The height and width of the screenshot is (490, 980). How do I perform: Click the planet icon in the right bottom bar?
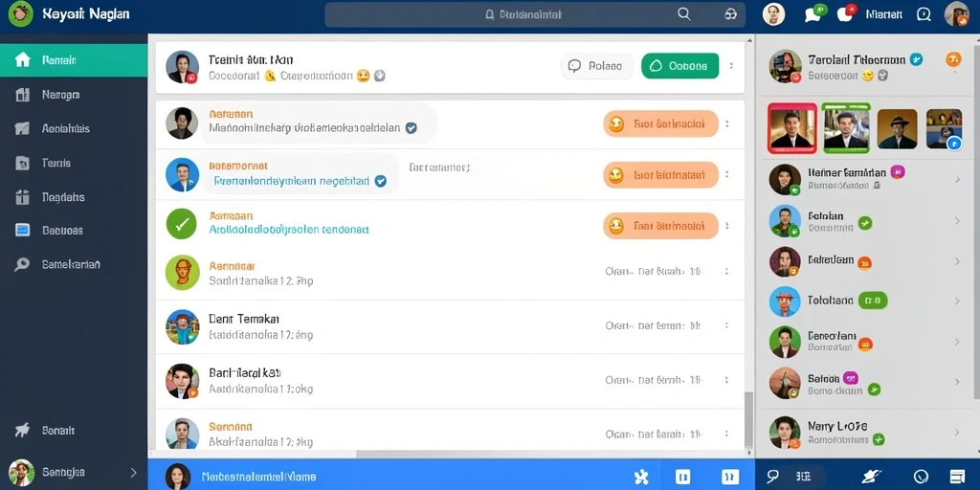click(x=871, y=477)
